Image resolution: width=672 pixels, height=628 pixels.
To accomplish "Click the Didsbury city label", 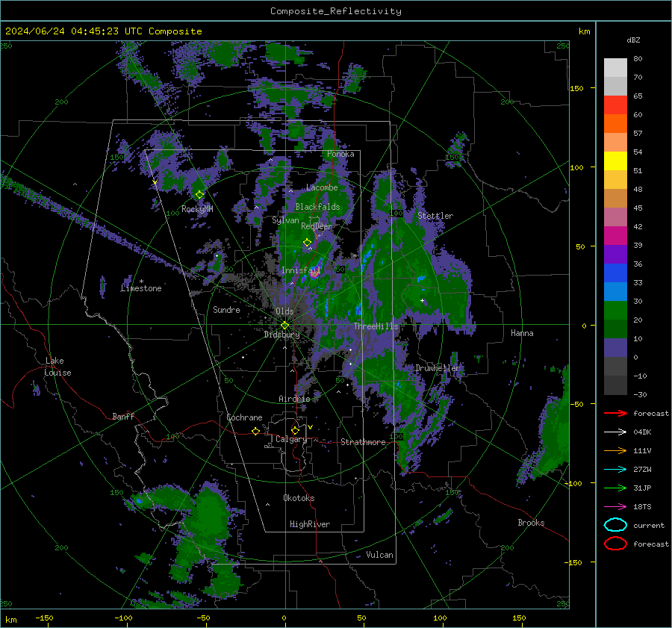I will click(281, 335).
